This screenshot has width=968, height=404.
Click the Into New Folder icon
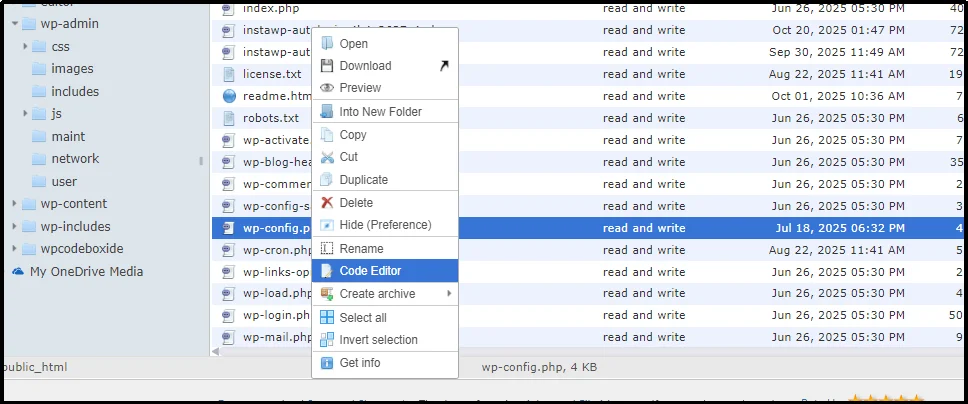tap(327, 112)
